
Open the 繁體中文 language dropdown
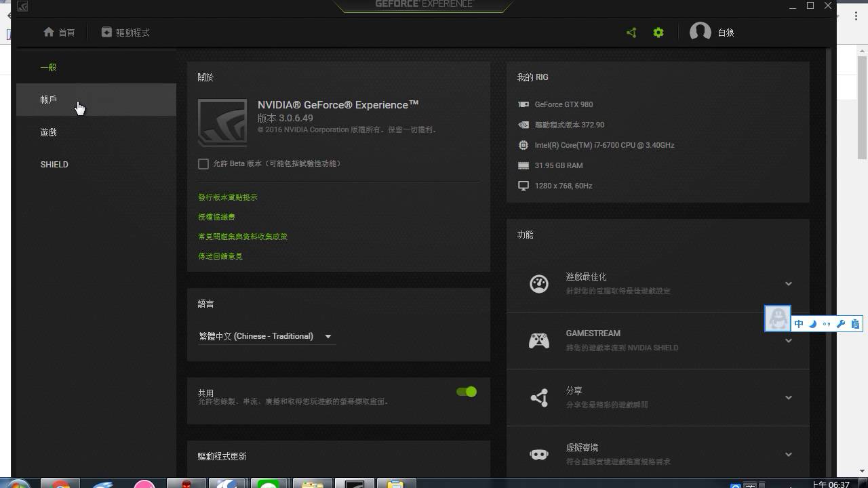coord(267,336)
